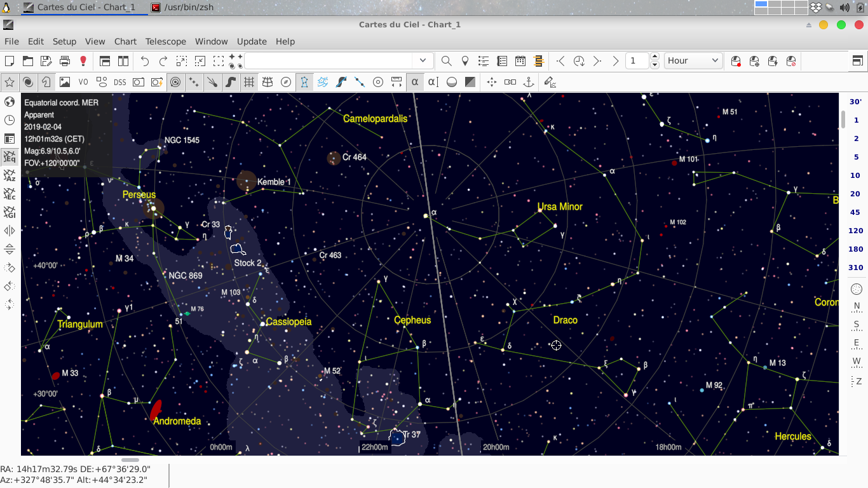Open the volume control in system tray
This screenshot has width=868, height=488.
(844, 8)
